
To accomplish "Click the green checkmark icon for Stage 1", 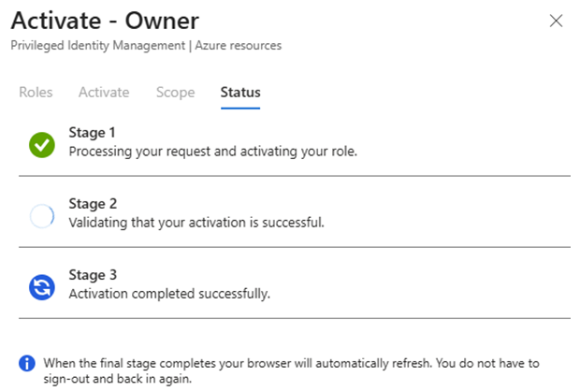I will pyautogui.click(x=42, y=144).
